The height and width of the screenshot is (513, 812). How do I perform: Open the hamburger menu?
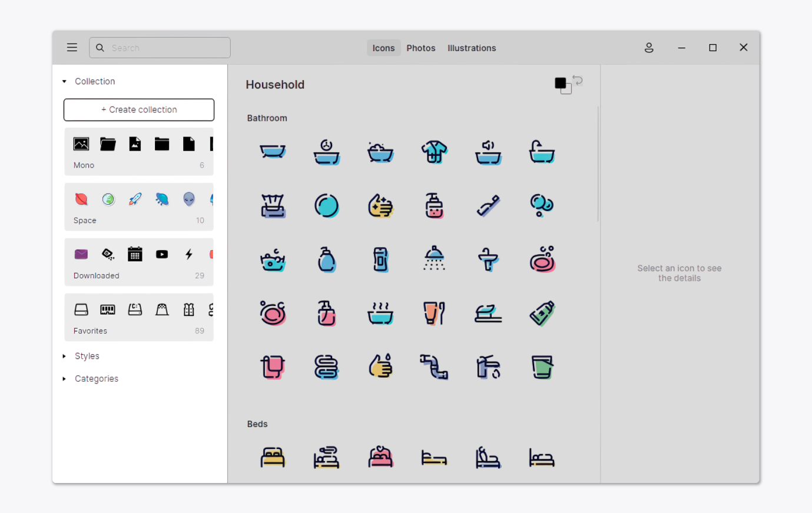[72, 48]
